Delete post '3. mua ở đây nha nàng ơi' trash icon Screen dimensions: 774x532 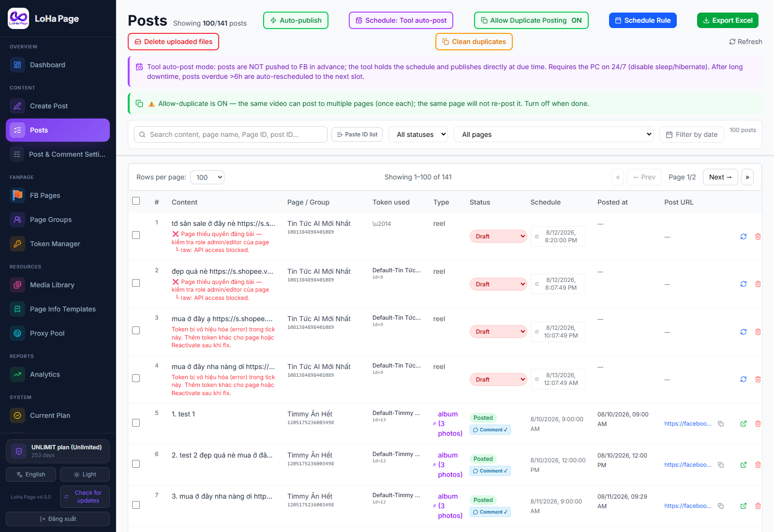point(758,506)
